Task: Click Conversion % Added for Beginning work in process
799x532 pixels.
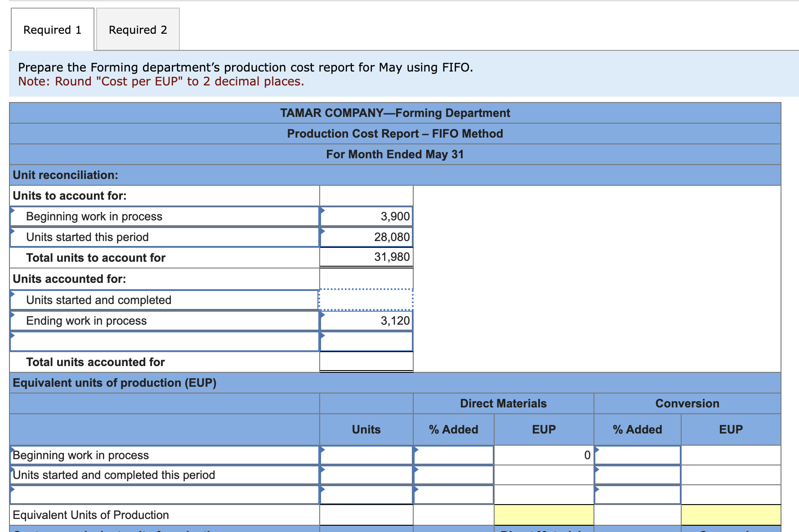Action: coord(638,455)
